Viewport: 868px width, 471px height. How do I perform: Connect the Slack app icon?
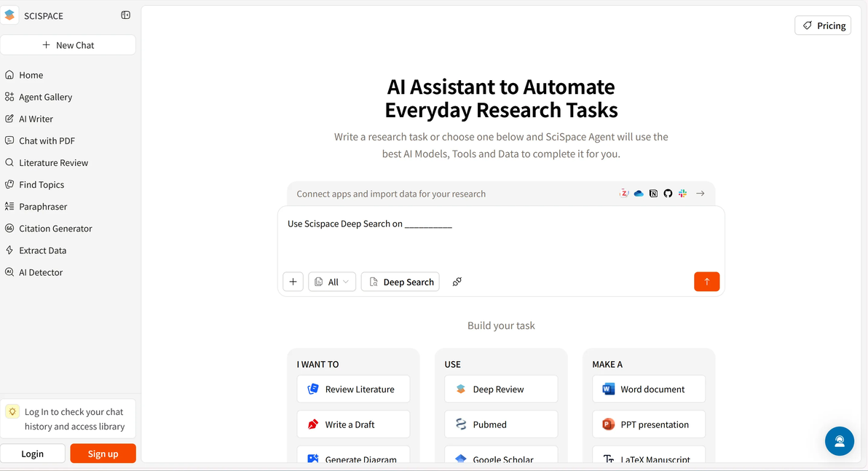(x=682, y=193)
